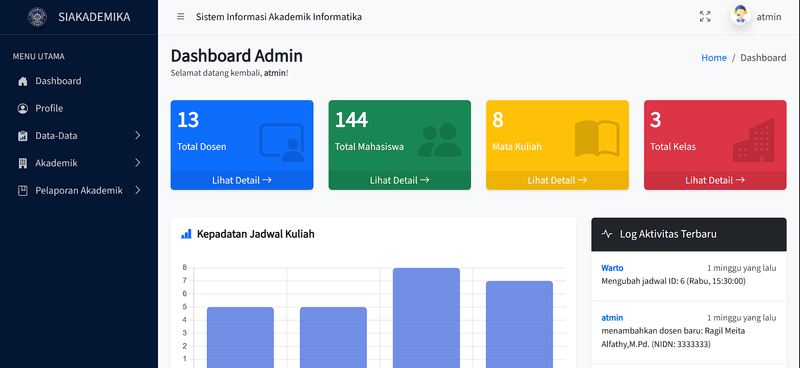Go to Home breadcrumb link

[x=714, y=58]
